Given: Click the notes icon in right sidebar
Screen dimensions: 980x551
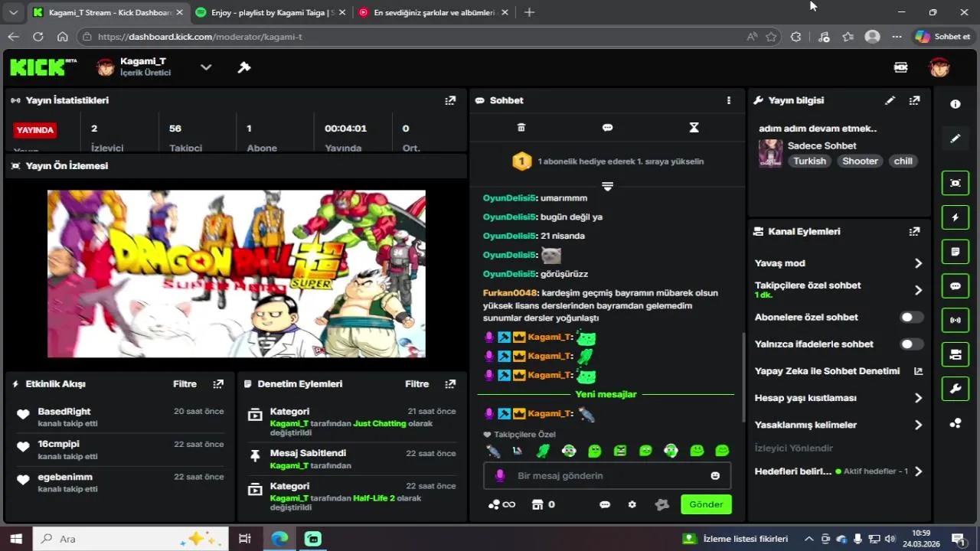Looking at the screenshot, I should point(955,252).
